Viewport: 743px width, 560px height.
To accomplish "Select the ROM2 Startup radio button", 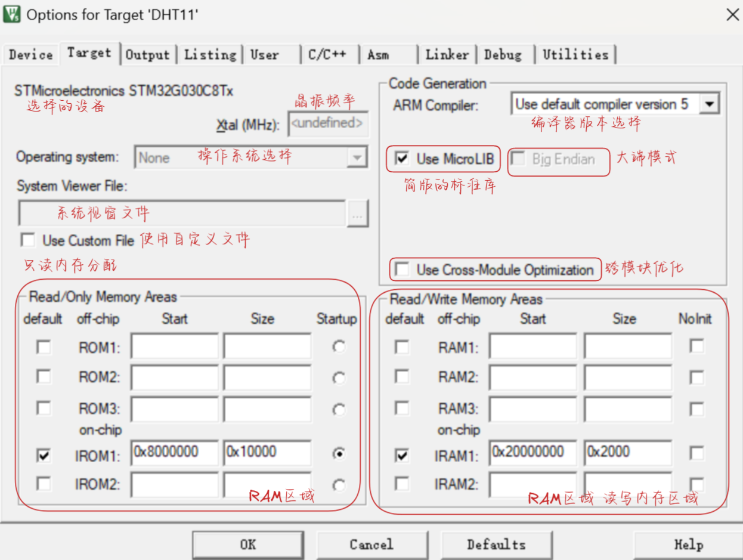I will click(339, 378).
